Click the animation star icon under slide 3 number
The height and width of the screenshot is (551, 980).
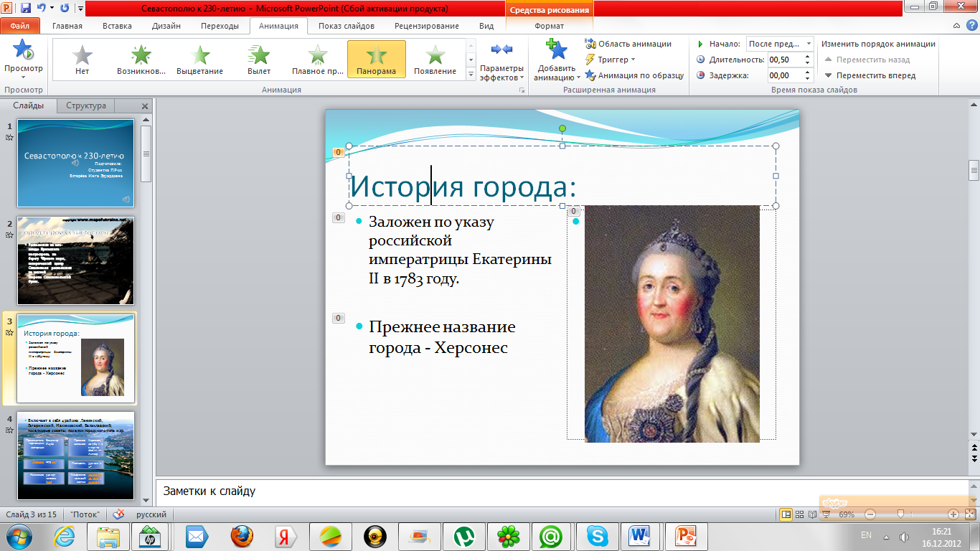[9, 332]
